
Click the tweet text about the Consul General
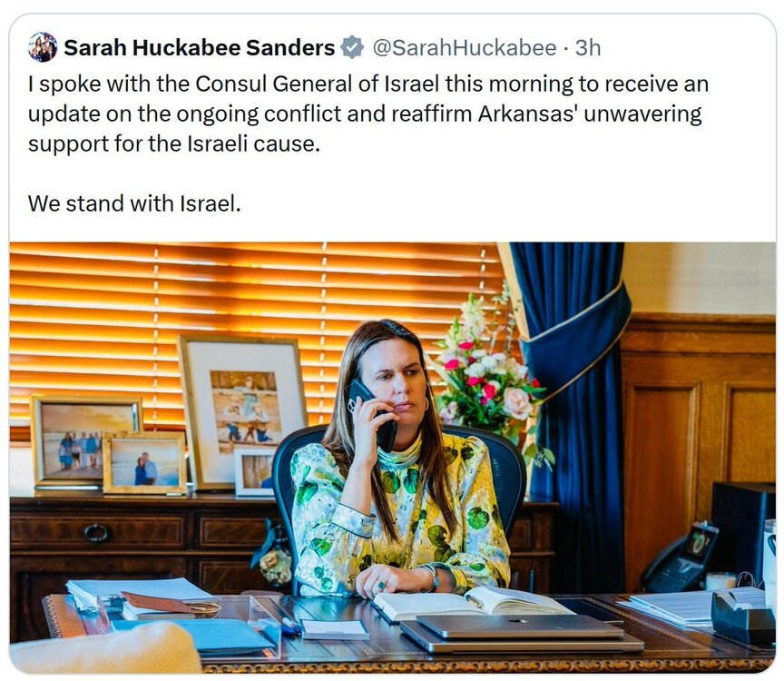click(368, 113)
